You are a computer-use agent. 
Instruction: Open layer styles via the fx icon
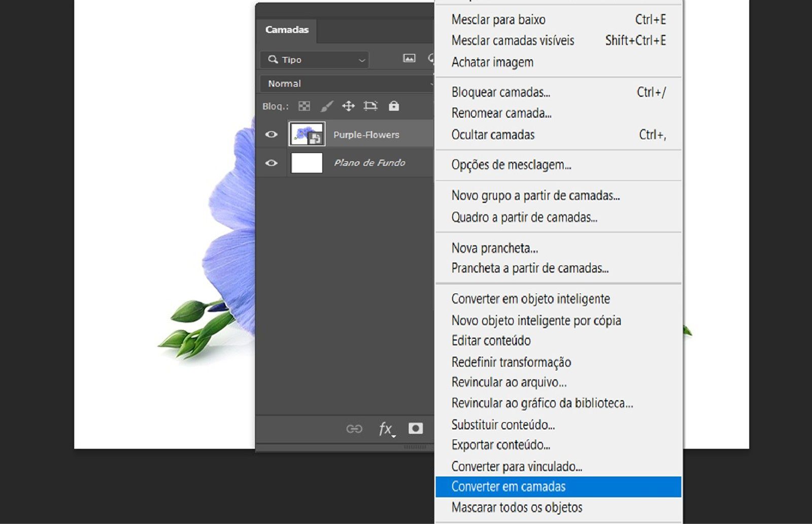coord(384,429)
